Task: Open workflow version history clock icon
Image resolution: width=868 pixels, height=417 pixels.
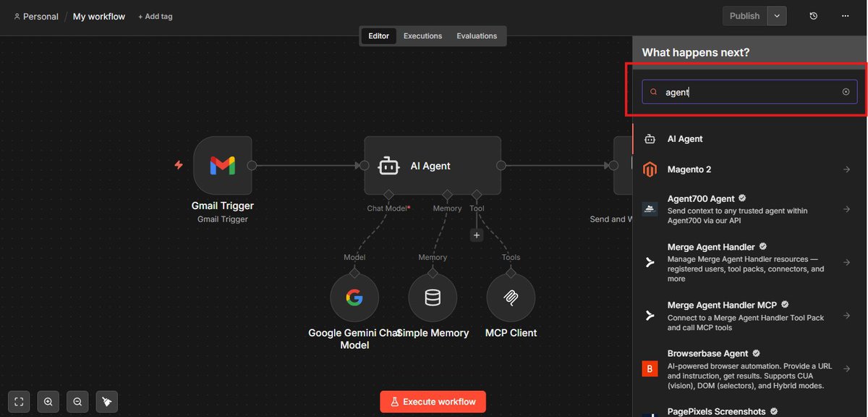Action: [812, 15]
